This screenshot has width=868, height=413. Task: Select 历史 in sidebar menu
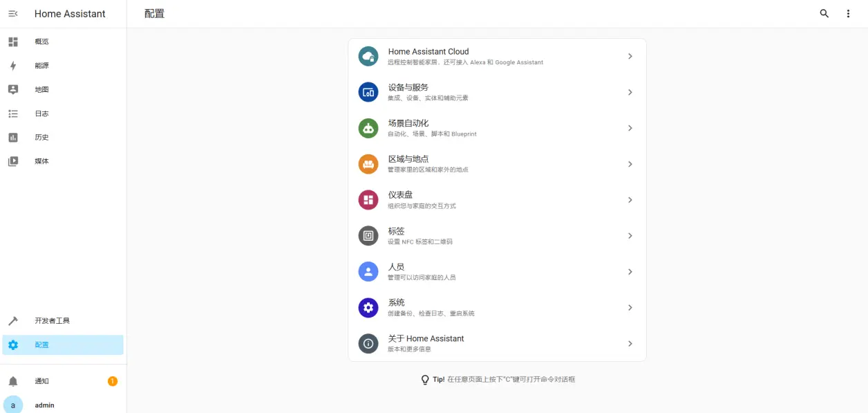(x=42, y=137)
